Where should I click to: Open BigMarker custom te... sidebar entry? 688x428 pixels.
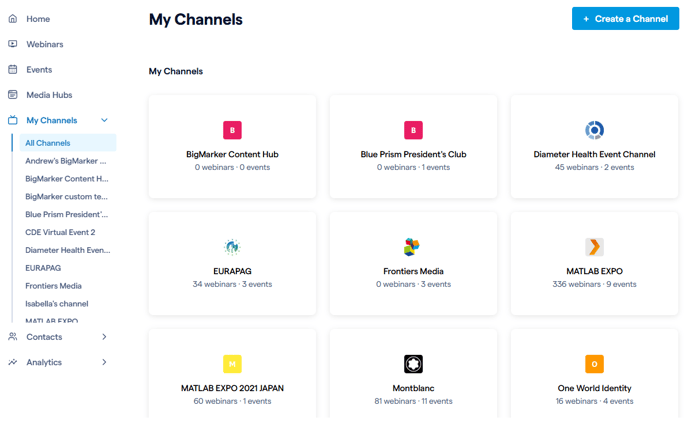click(66, 197)
